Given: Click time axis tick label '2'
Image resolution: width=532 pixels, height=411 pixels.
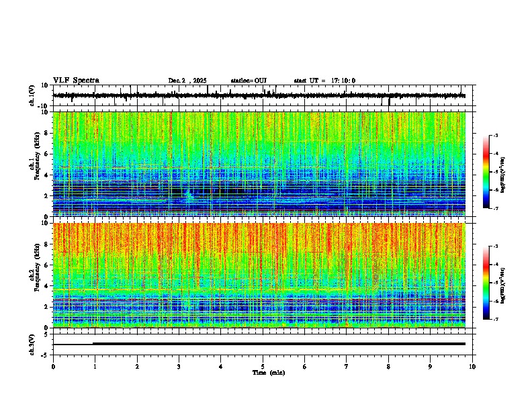Looking at the screenshot, I should [x=137, y=367].
